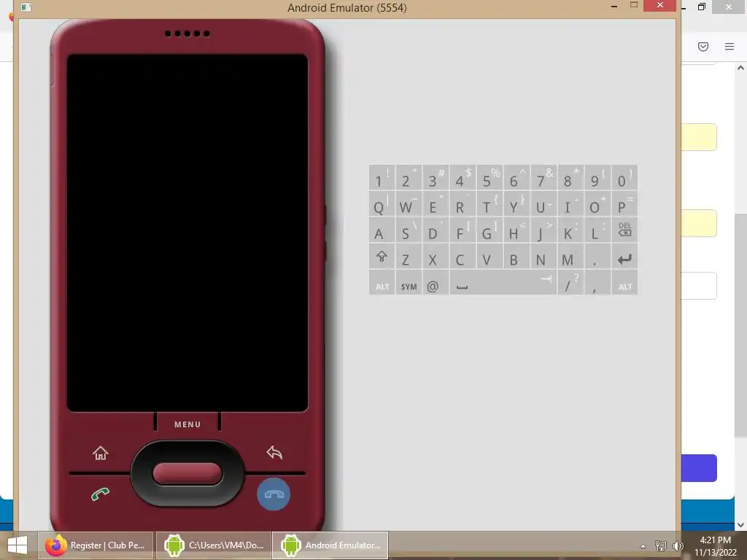Click the D key
This screenshot has height=560, width=747.
[x=436, y=230]
